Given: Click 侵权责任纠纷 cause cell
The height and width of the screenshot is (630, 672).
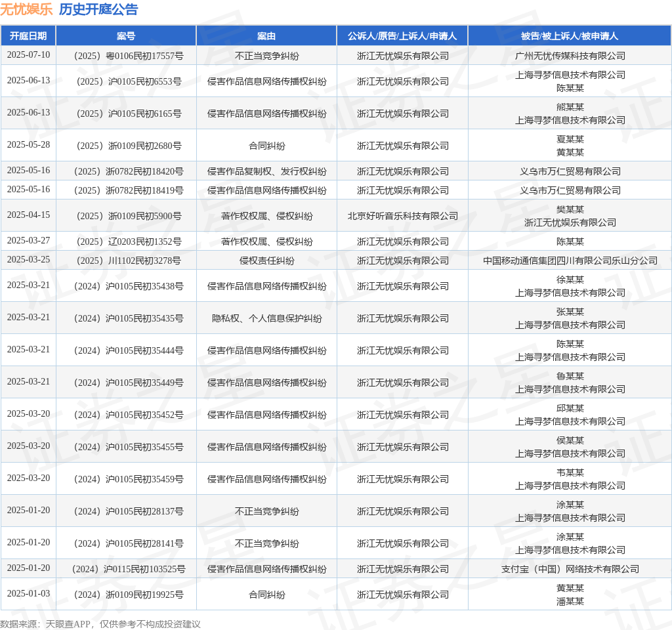Looking at the screenshot, I should point(266,261).
